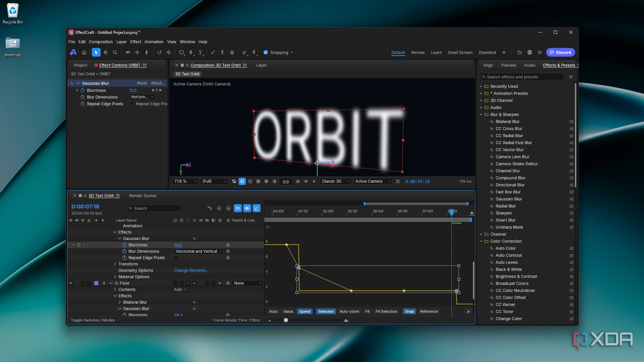
Task: Open the Composition menu
Action: click(x=101, y=42)
